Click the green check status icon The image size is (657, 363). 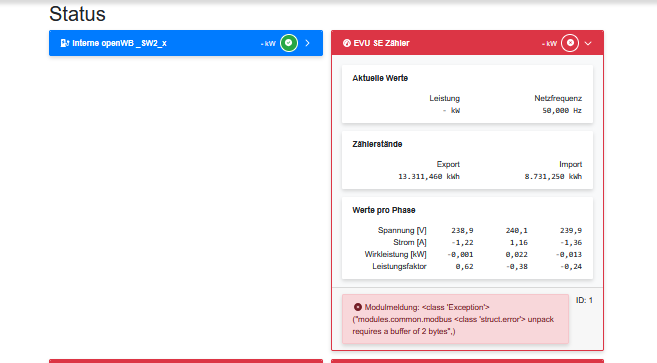click(289, 43)
